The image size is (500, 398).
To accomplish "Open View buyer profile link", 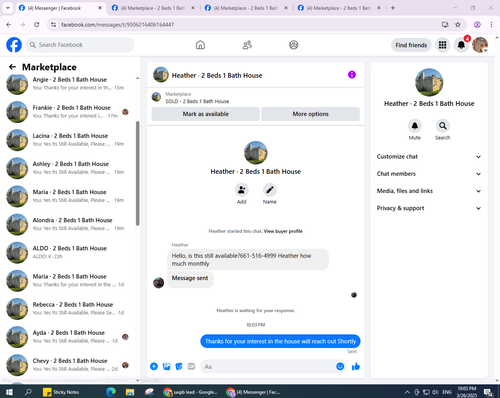I will [283, 231].
